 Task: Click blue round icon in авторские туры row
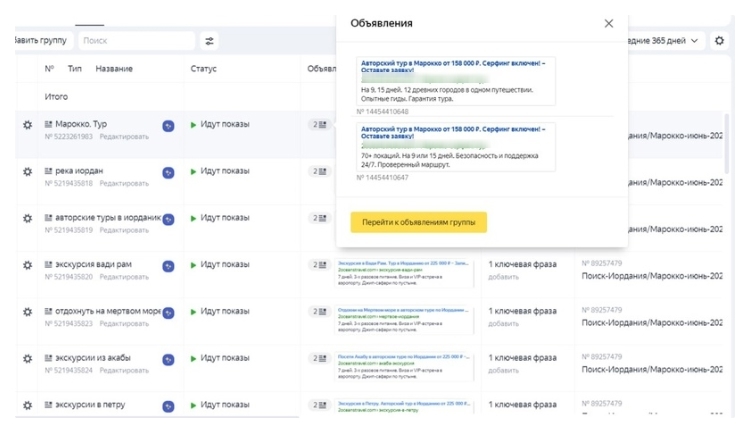[x=168, y=219]
